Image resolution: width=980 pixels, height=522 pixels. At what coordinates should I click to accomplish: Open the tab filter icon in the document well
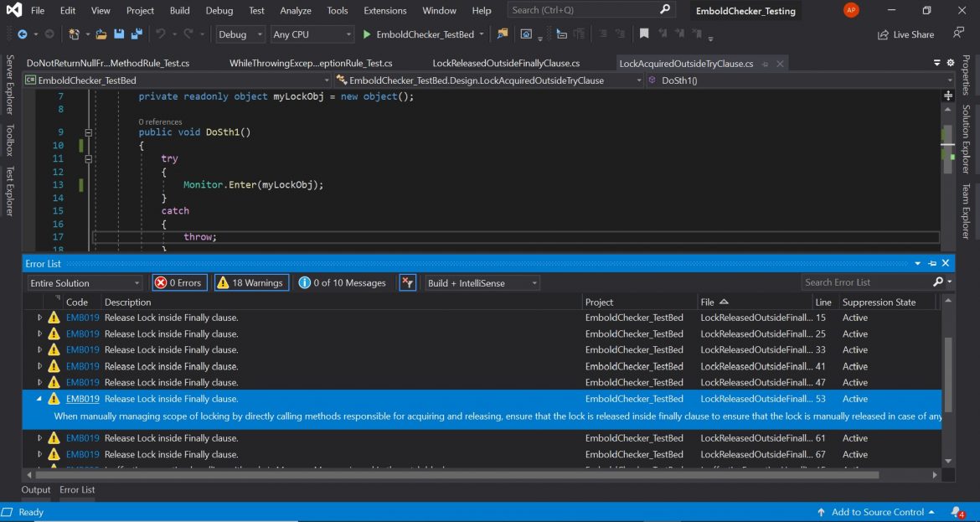coord(936,62)
